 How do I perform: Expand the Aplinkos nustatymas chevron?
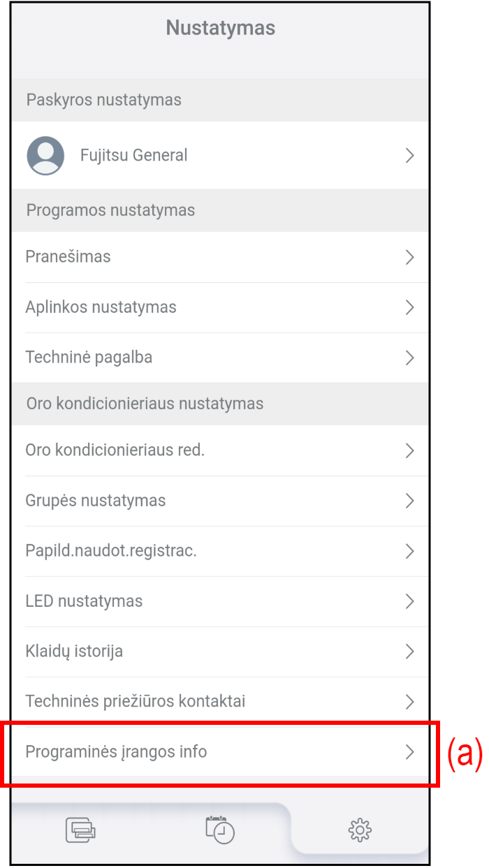pos(410,307)
